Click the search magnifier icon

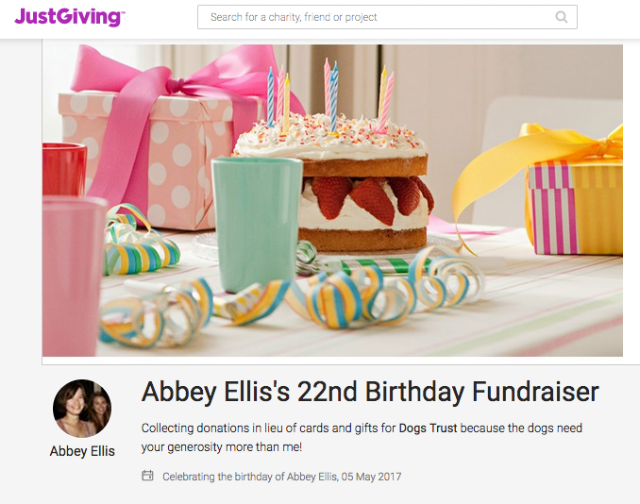click(x=562, y=17)
